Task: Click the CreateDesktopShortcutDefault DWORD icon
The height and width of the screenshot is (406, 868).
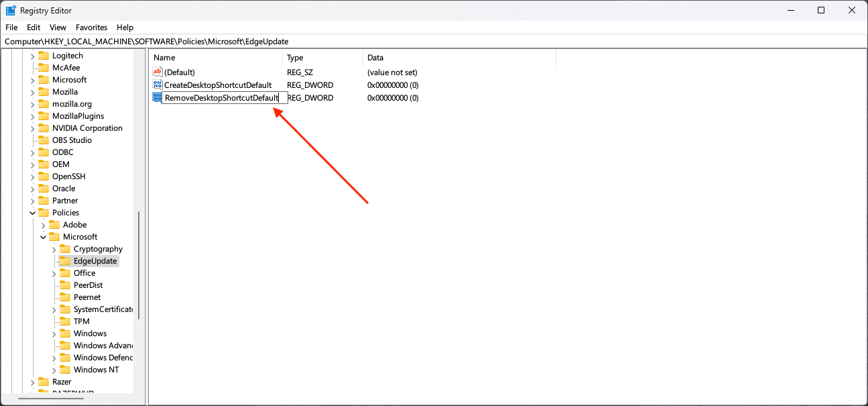Action: [158, 85]
